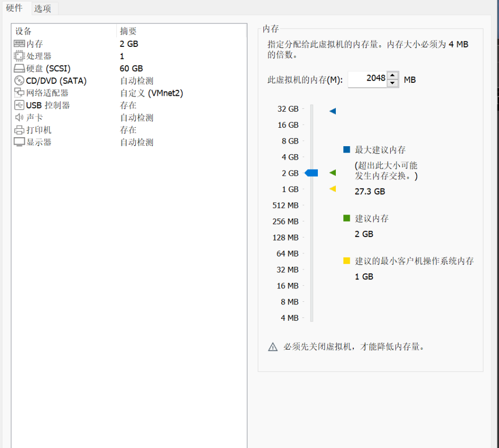Click the green recommended memory marker

click(x=333, y=173)
